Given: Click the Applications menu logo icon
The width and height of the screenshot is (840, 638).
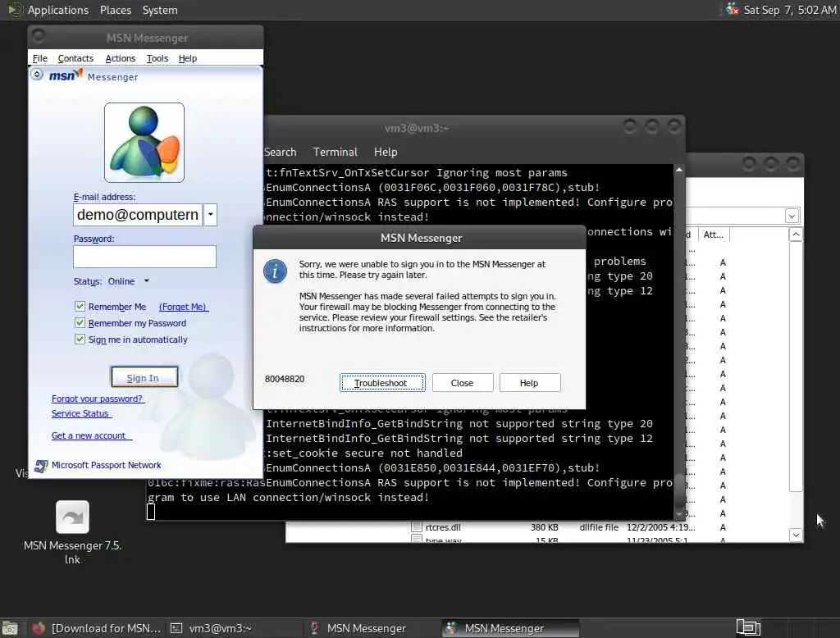Looking at the screenshot, I should tap(15, 10).
